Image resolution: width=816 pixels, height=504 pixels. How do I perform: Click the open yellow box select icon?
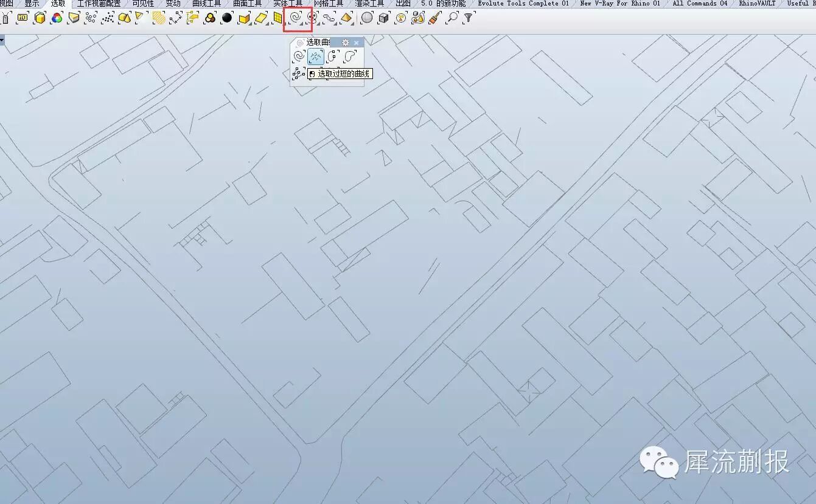click(244, 18)
